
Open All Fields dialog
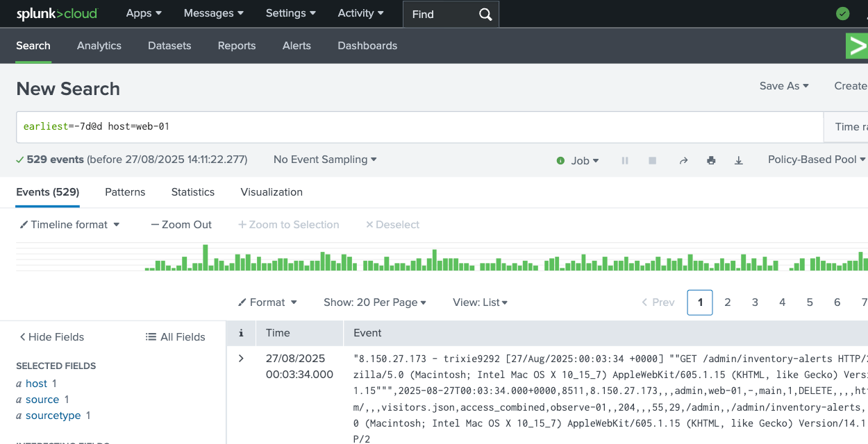point(176,337)
